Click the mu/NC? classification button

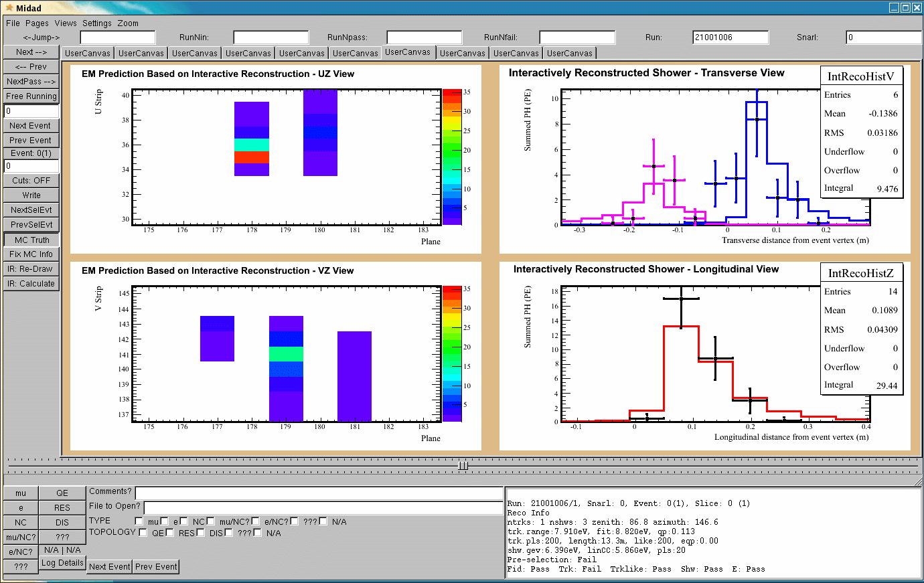point(21,537)
